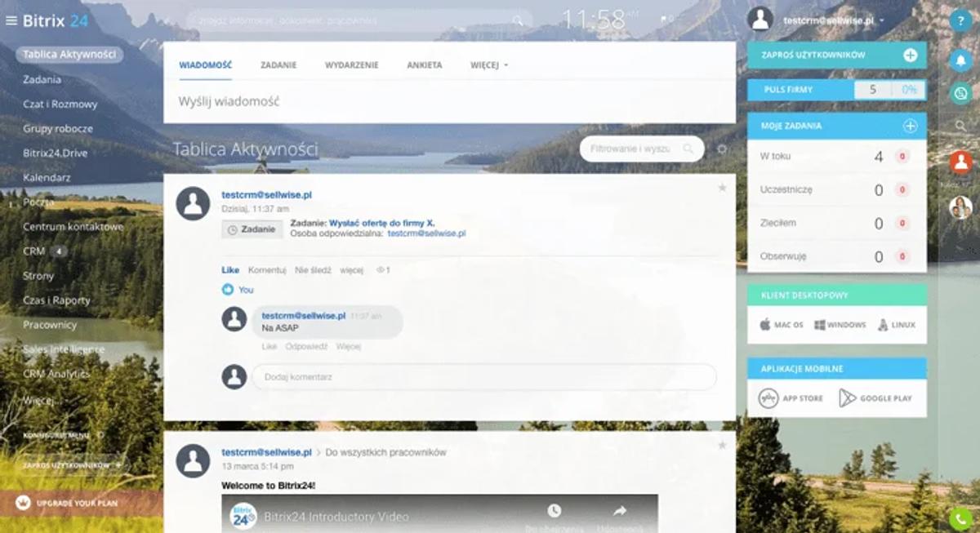Open CRM Analytics menu item
Viewport: 980px width, 533px height.
pos(56,373)
